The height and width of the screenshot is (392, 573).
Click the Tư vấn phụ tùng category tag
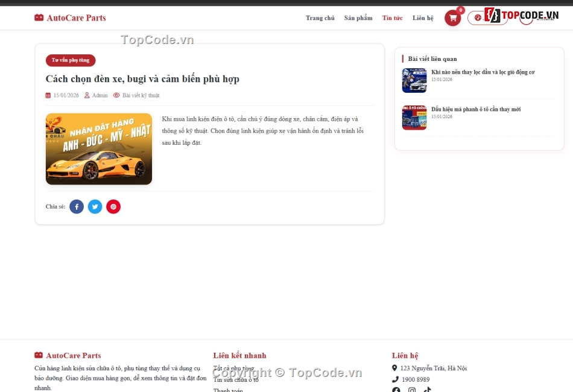pyautogui.click(x=71, y=60)
